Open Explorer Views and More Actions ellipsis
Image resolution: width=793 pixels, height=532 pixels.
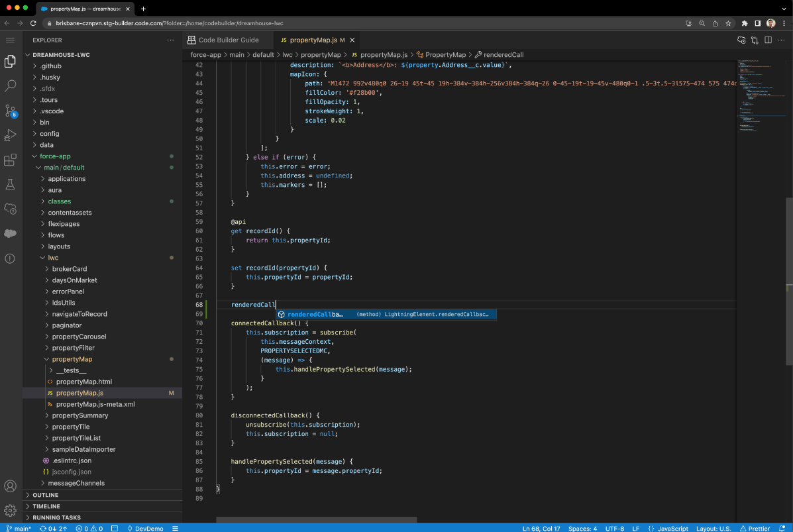(170, 40)
